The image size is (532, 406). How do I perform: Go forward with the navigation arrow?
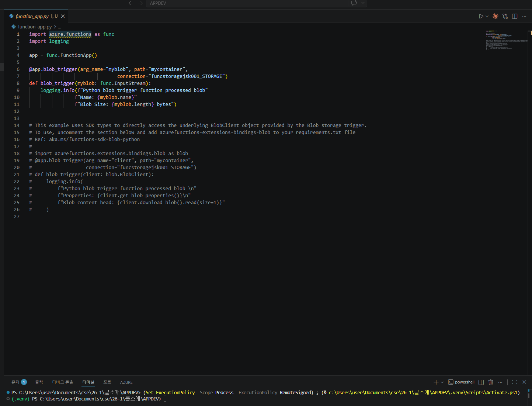(x=140, y=3)
